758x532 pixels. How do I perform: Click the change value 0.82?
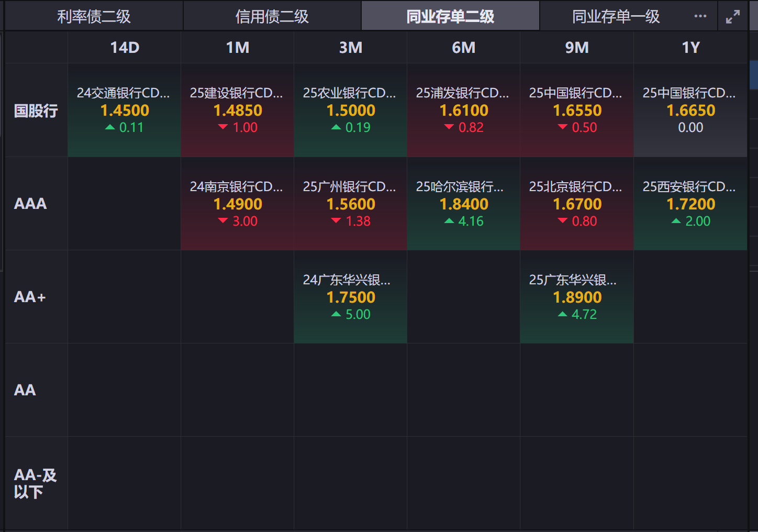471,127
